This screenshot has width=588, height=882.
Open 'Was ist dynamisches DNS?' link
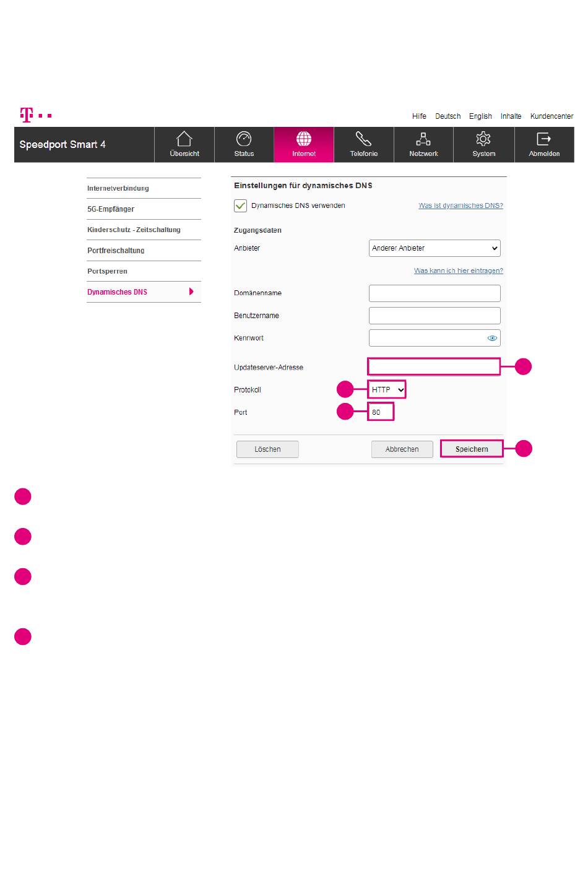[x=460, y=205]
